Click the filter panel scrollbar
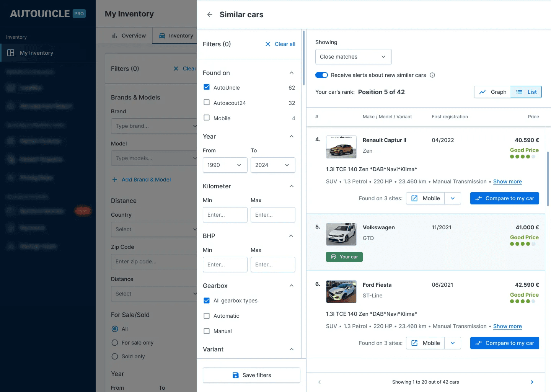Screen dimensions: 551x392 coord(304,58)
